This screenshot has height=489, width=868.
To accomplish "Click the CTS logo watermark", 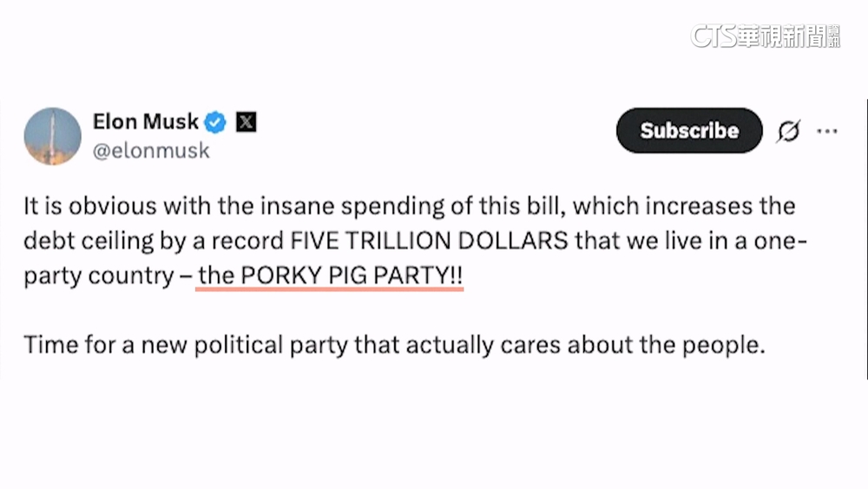I will coord(712,35).
